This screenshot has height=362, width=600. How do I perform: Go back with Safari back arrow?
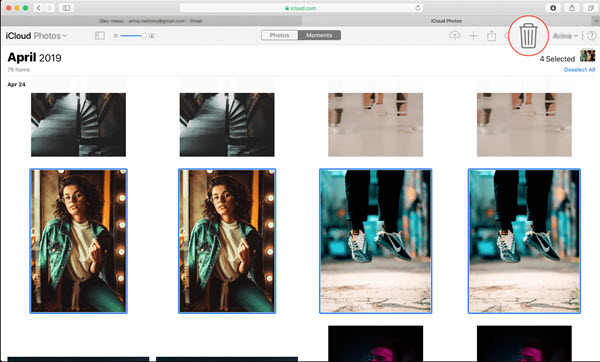click(x=39, y=8)
